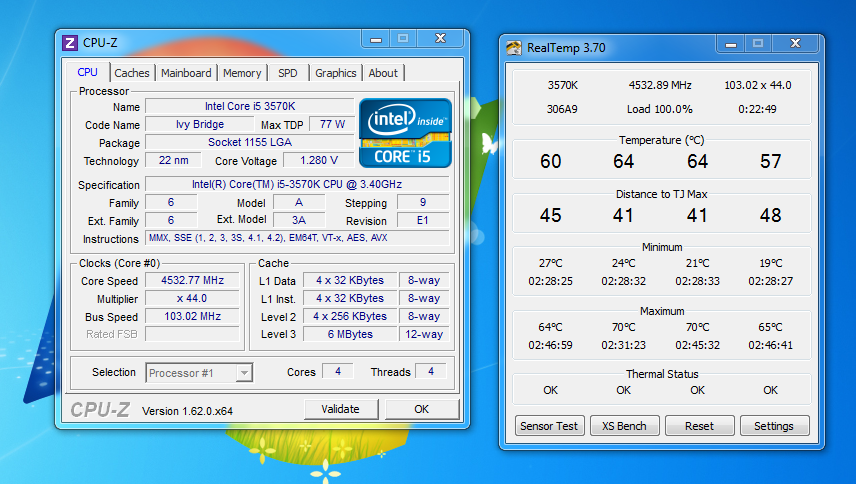Open the Mainboard tab
Screen dimensions: 856x484
186,73
